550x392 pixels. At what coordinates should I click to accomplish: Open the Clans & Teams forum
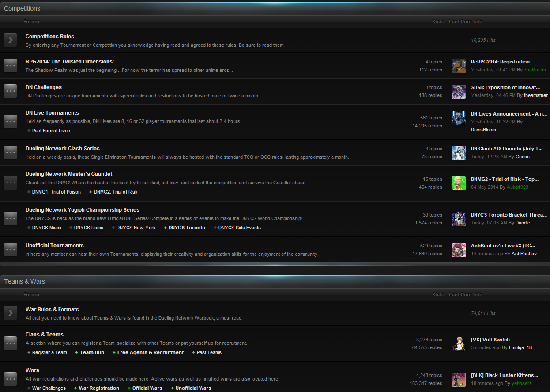click(x=45, y=335)
